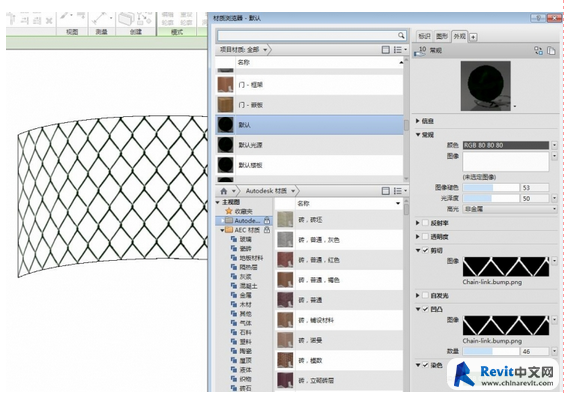The height and width of the screenshot is (395, 564).
Task: Select 收藏夹 favorites star item
Action: coord(239,212)
